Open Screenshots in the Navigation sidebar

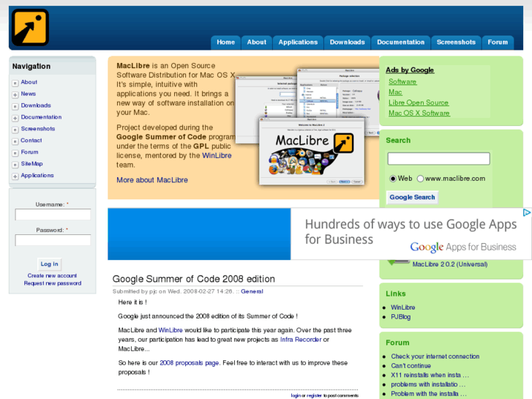37,129
